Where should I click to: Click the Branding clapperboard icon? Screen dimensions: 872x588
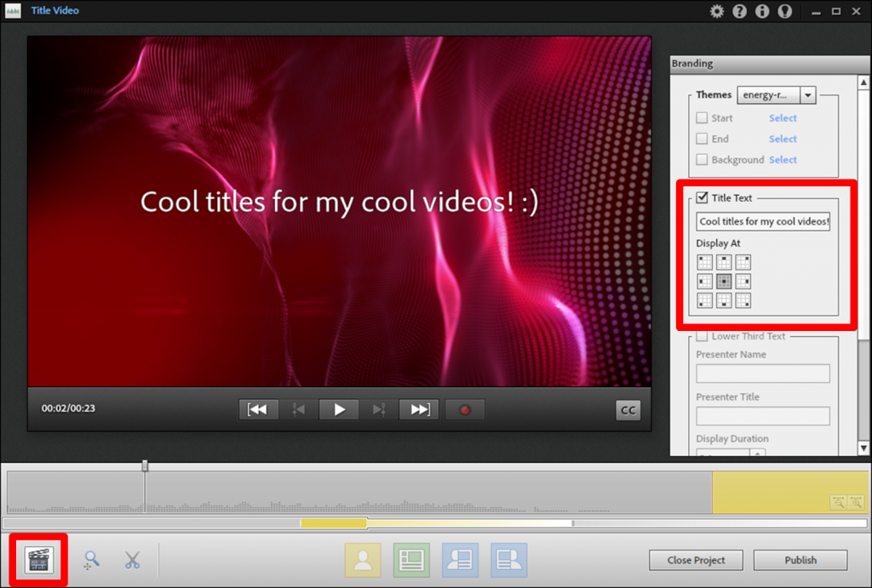tap(39, 559)
